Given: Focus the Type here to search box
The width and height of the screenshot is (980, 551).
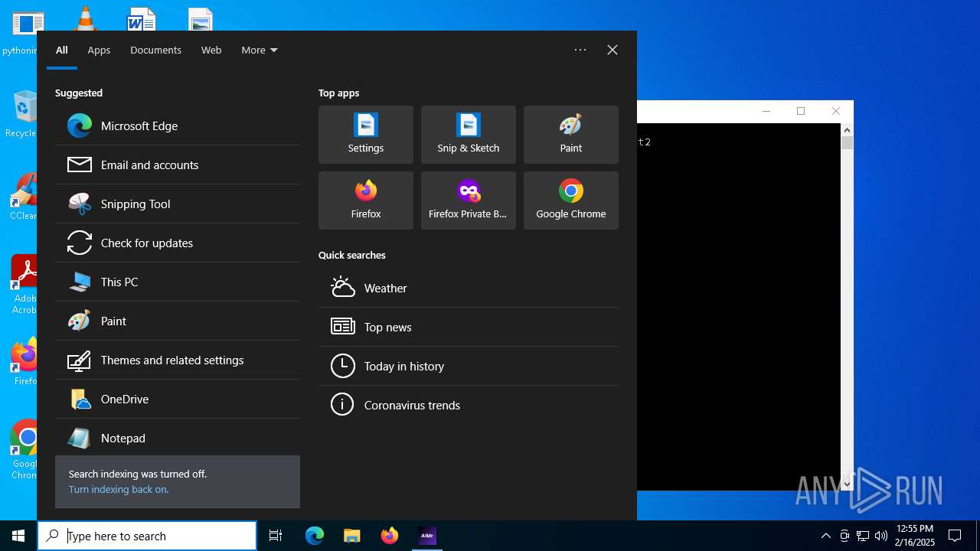Looking at the screenshot, I should [x=147, y=536].
